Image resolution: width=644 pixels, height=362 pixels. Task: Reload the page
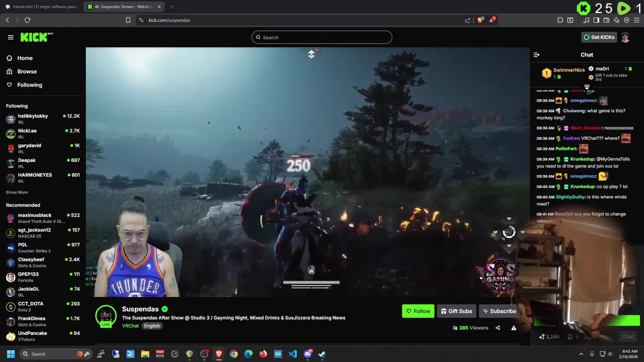pyautogui.click(x=27, y=20)
